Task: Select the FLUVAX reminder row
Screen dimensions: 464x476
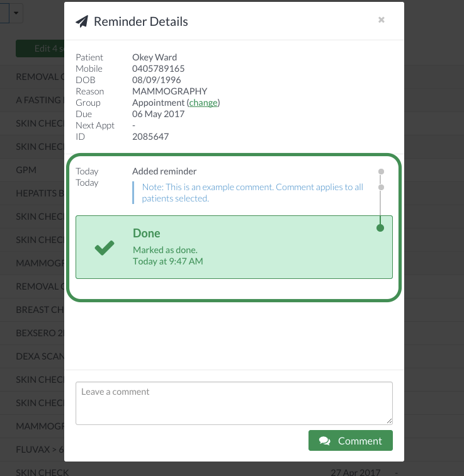Action: (32, 450)
